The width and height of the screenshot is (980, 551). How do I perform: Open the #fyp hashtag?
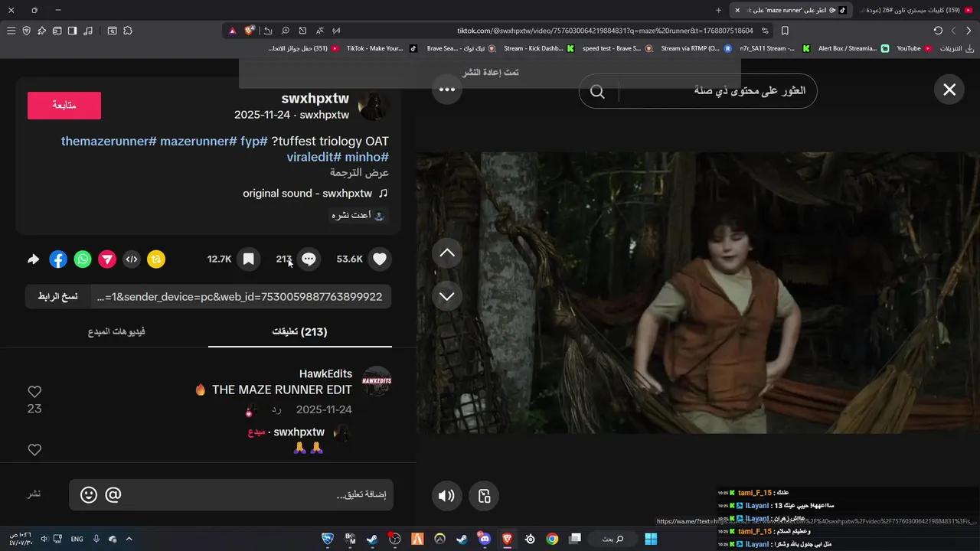click(254, 142)
